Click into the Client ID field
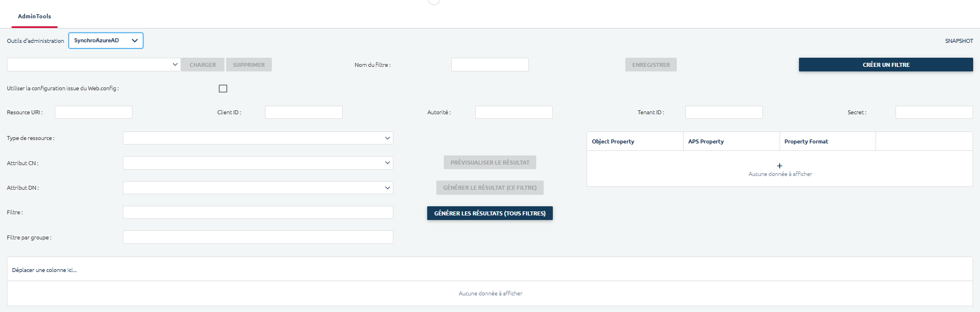Screen dimensions: 980x312 pyautogui.click(x=303, y=113)
